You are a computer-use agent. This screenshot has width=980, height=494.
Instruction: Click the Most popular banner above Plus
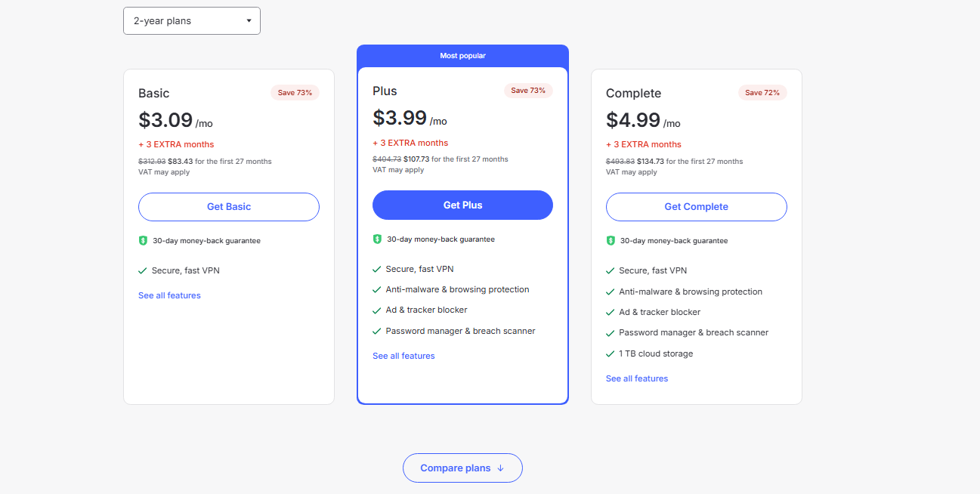coord(462,56)
